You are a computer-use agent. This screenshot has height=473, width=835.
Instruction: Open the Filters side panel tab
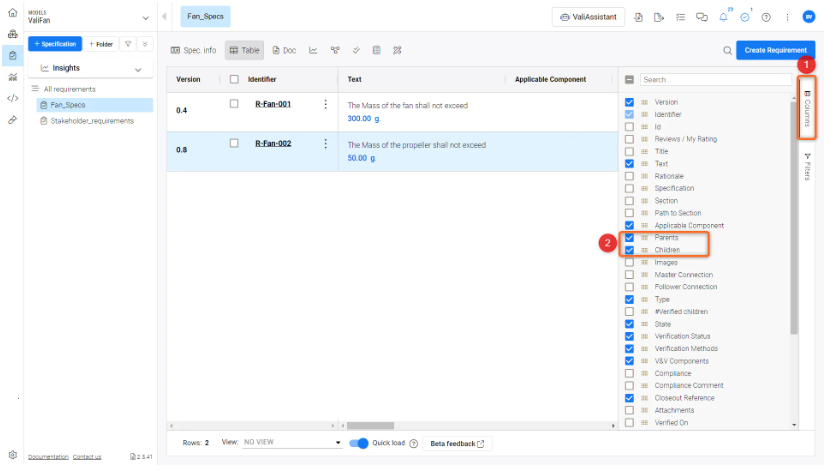[807, 166]
